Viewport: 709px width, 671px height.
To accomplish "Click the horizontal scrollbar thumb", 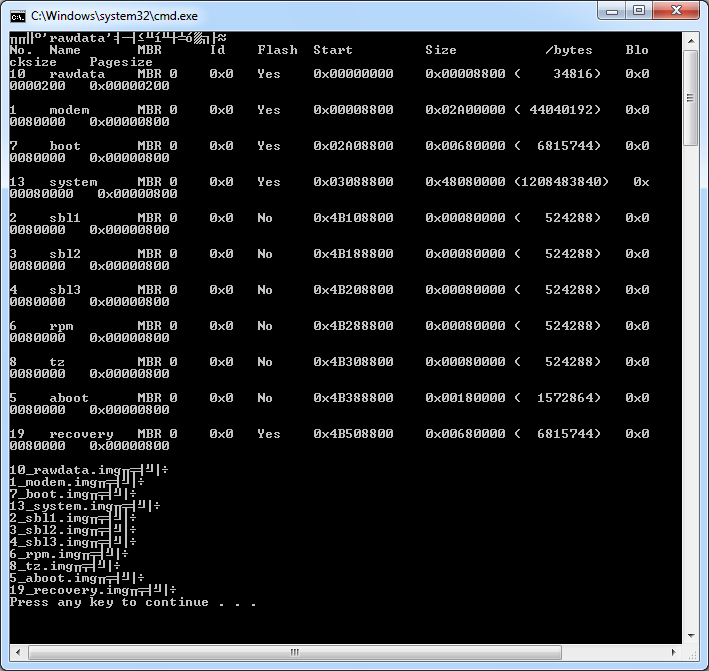I will pos(293,652).
